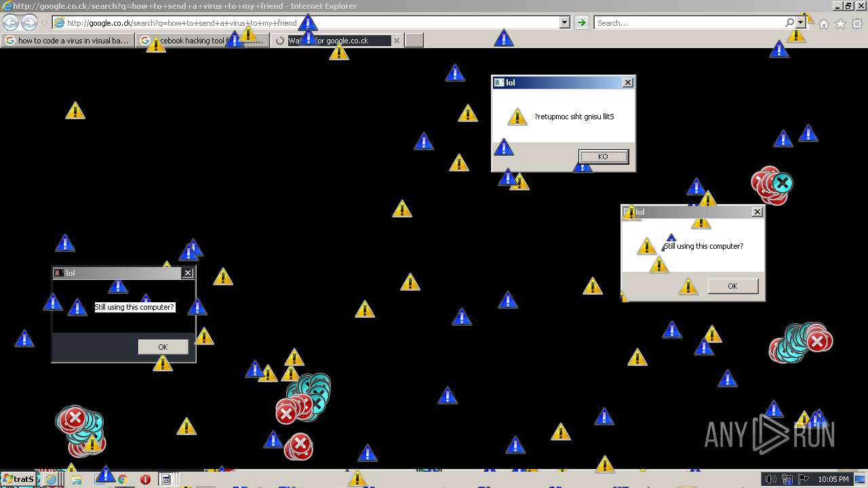Open a new blank tab
The width and height of the screenshot is (868, 488).
pos(414,41)
